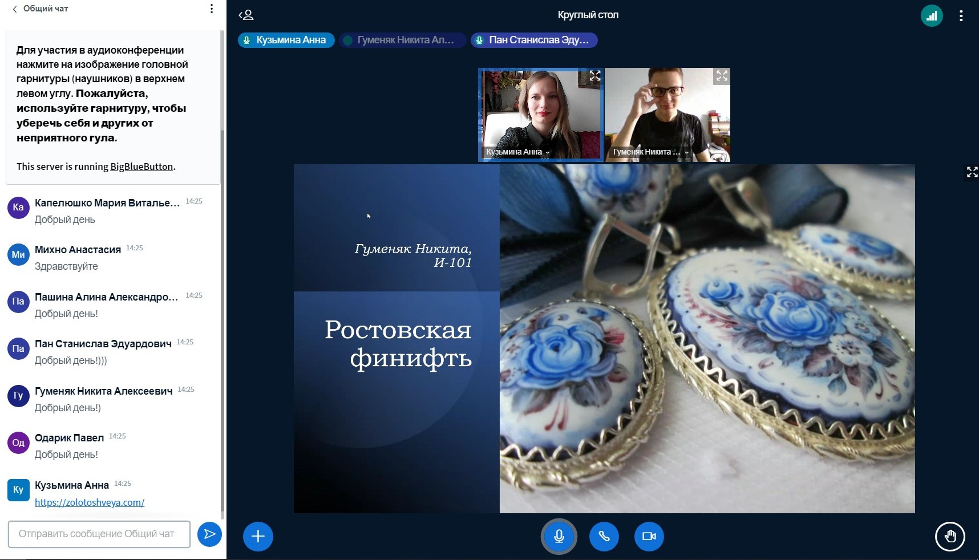
Task: Click the Общий чат header title
Action: tap(46, 9)
